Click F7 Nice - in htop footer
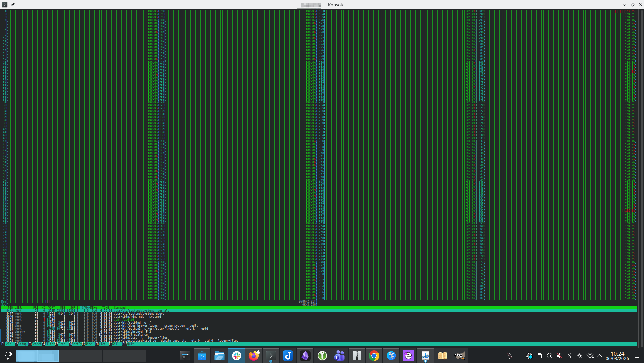This screenshot has height=363, width=644. tap(89, 344)
